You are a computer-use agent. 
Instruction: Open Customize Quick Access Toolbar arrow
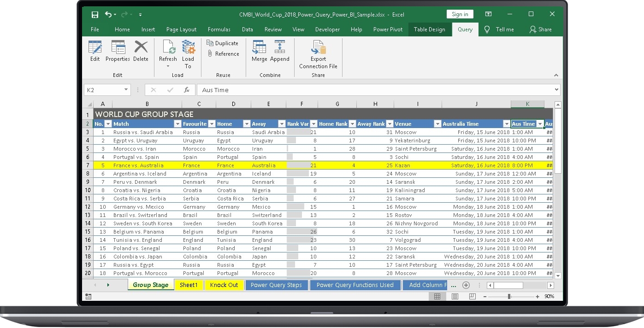coord(140,15)
